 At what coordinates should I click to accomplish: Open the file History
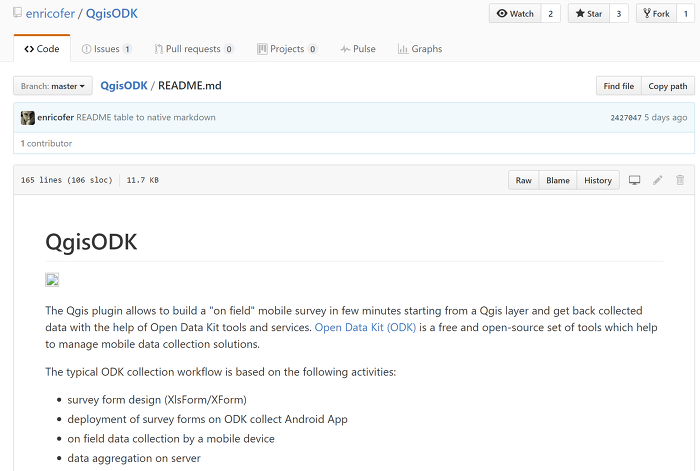tap(598, 180)
